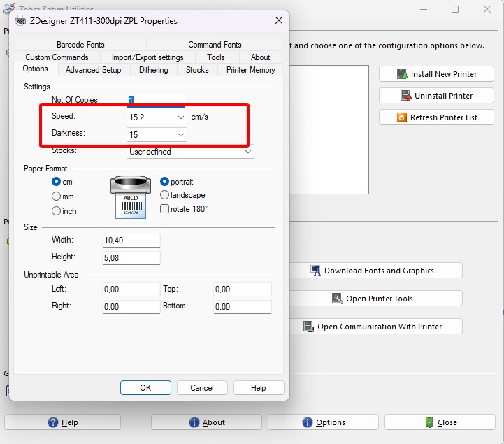Switch to the Barcode Fonts tab
Screen dimensions: 504x444
[80, 45]
